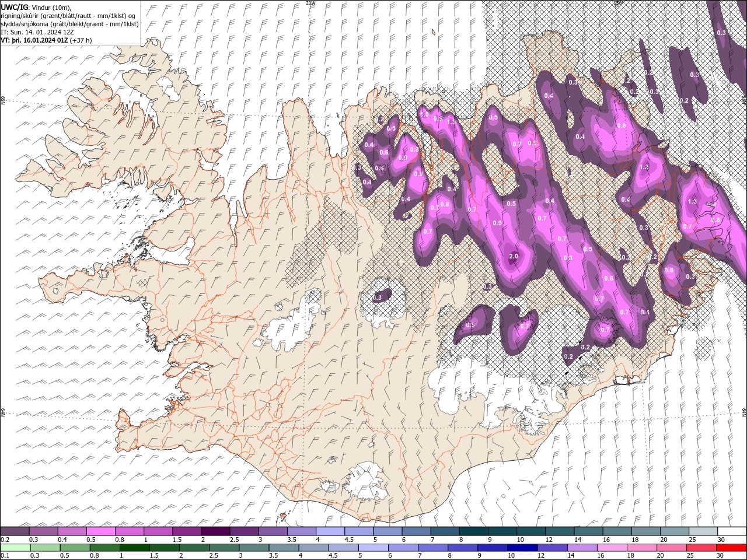The width and height of the screenshot is (747, 560).
Task: Click the bright pink 0.5 swatch, upper legend row
Action: (x=101, y=531)
